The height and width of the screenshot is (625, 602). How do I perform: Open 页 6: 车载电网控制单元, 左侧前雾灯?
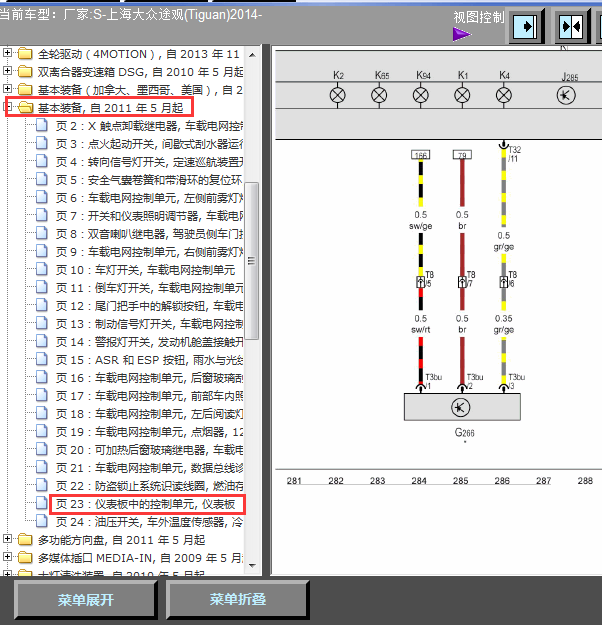pos(150,198)
